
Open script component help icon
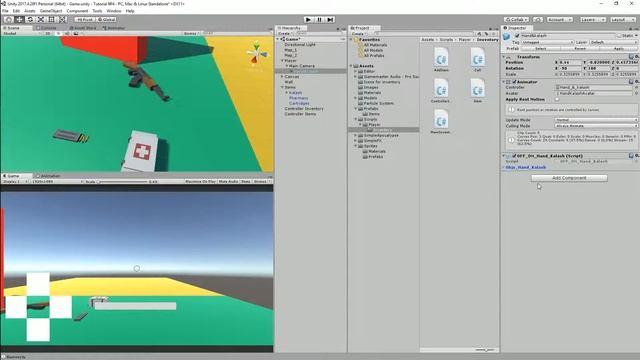pos(631,156)
